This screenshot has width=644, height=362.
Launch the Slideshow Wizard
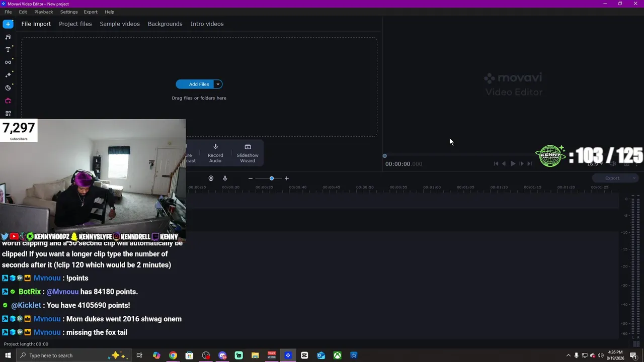click(x=248, y=153)
